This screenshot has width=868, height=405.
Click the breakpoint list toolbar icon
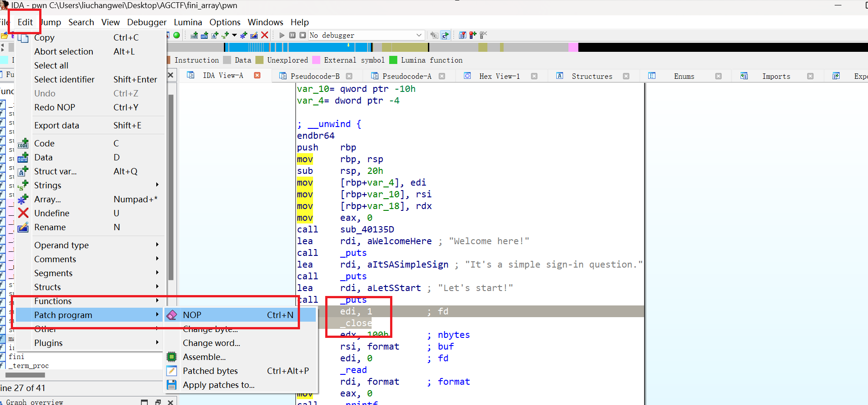pos(462,35)
